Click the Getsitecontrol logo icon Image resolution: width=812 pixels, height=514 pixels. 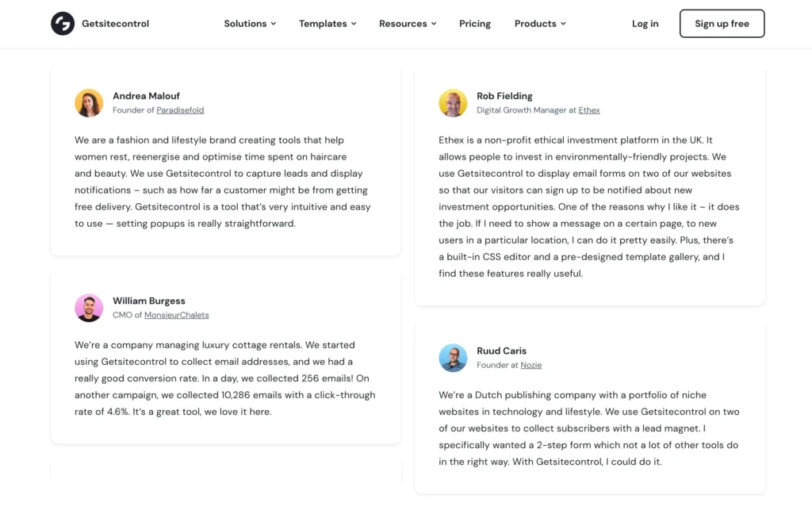point(63,24)
